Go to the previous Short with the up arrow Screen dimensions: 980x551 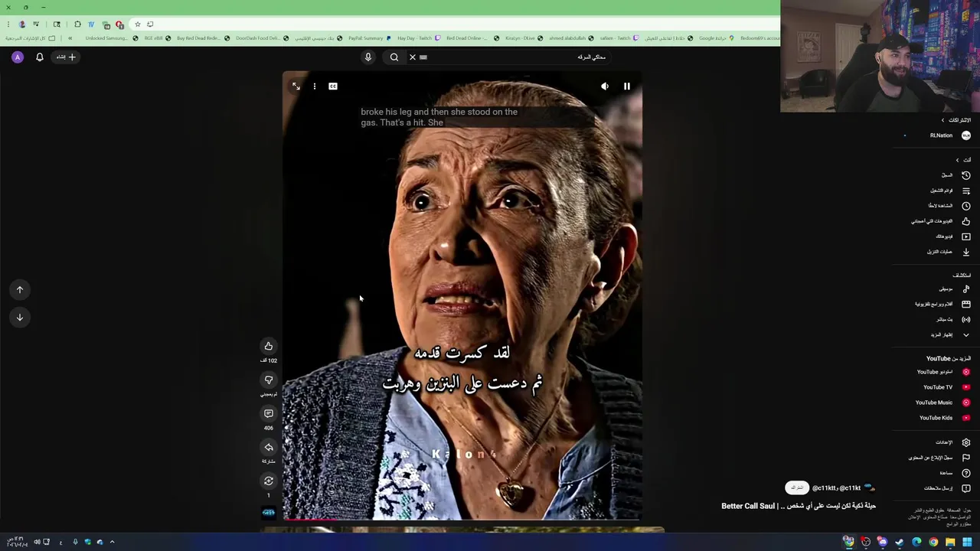20,289
